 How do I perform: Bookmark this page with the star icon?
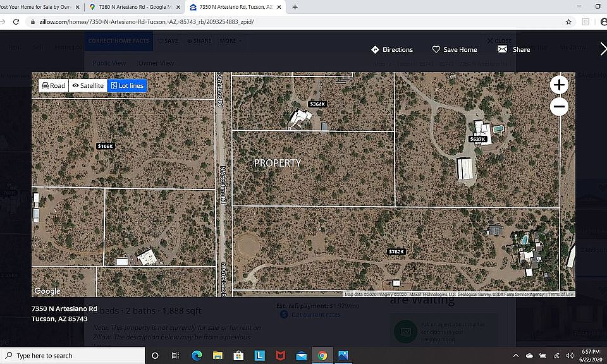tap(568, 21)
